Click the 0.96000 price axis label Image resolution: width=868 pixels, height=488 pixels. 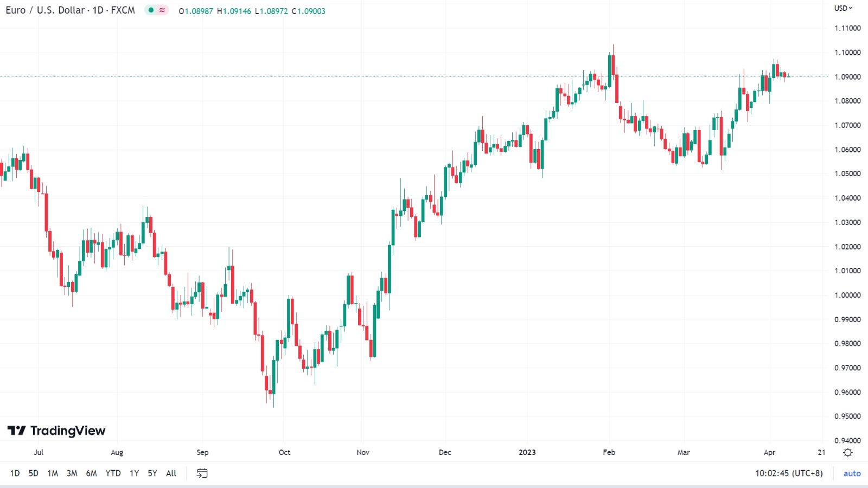847,392
